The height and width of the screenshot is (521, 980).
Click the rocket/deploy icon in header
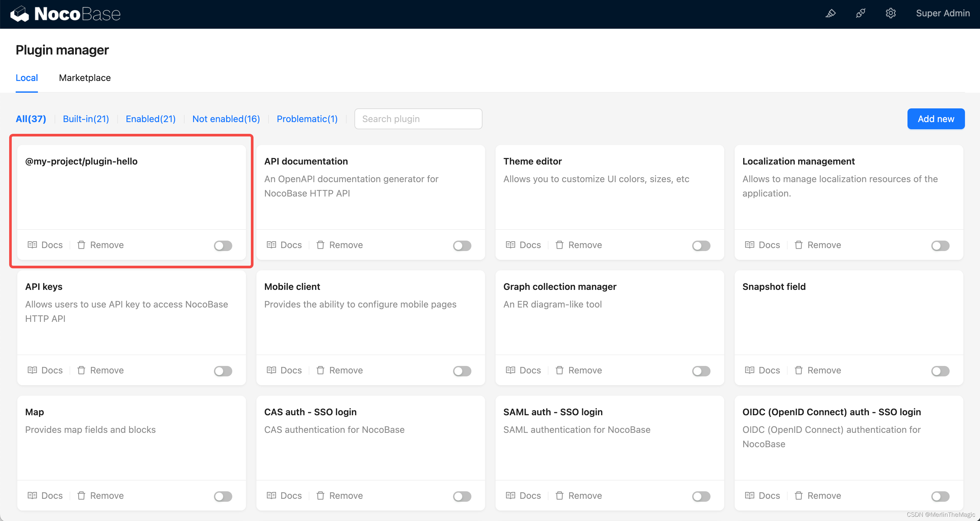click(832, 14)
